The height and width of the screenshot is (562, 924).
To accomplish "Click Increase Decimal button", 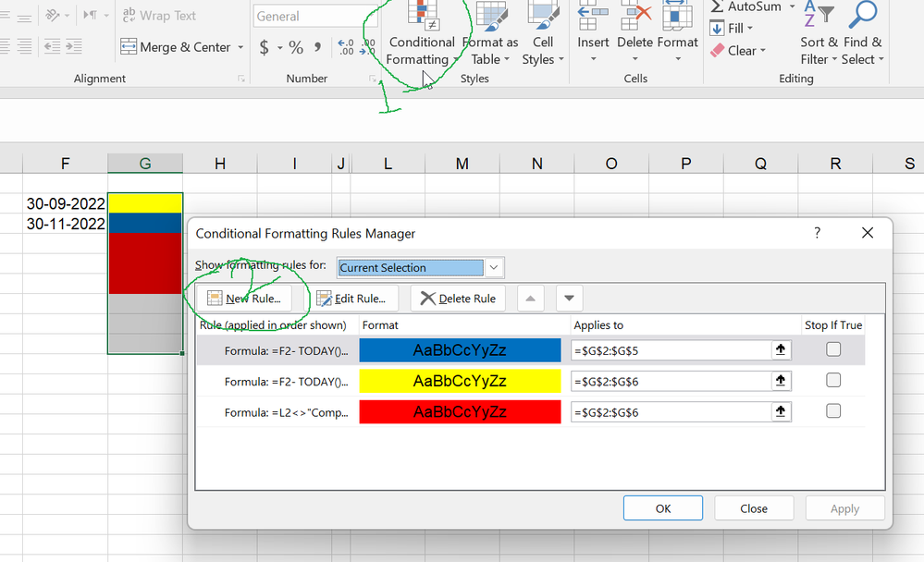I will coord(346,47).
